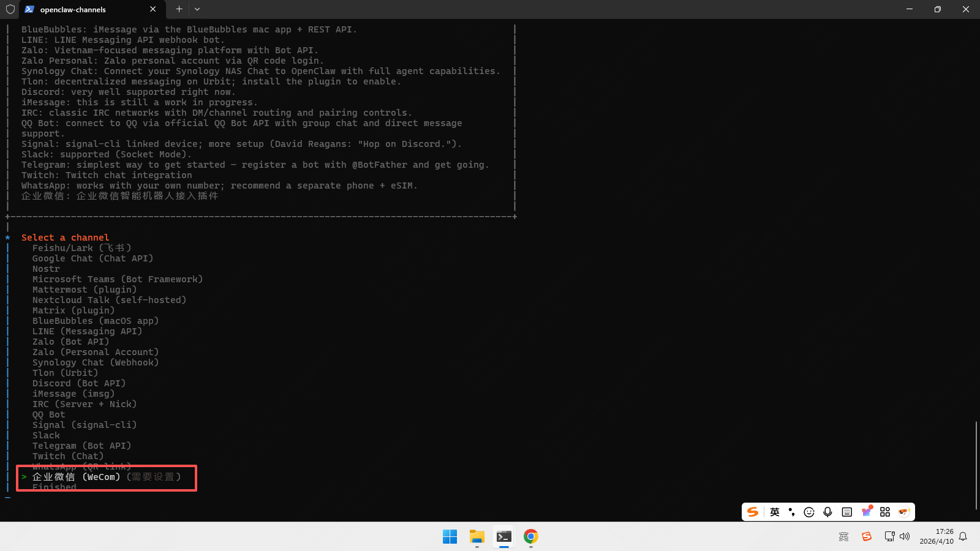This screenshot has width=980, height=551.
Task: Pick the Discord (Bot API) channel
Action: [x=79, y=383]
